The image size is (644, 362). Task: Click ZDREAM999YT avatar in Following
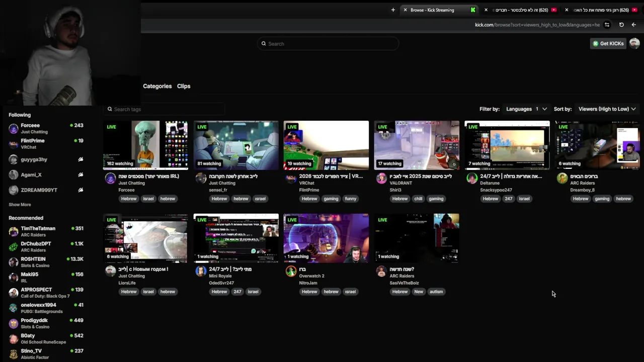tap(14, 190)
